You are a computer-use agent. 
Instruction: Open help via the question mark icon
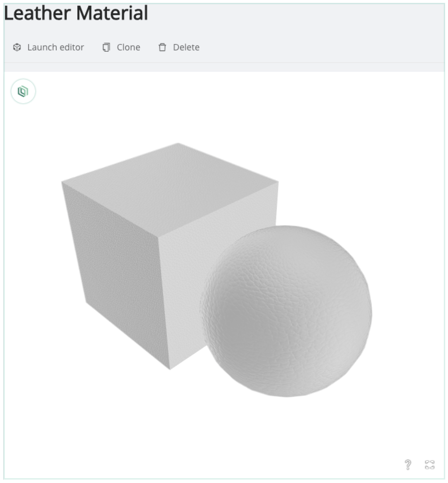pyautogui.click(x=408, y=464)
